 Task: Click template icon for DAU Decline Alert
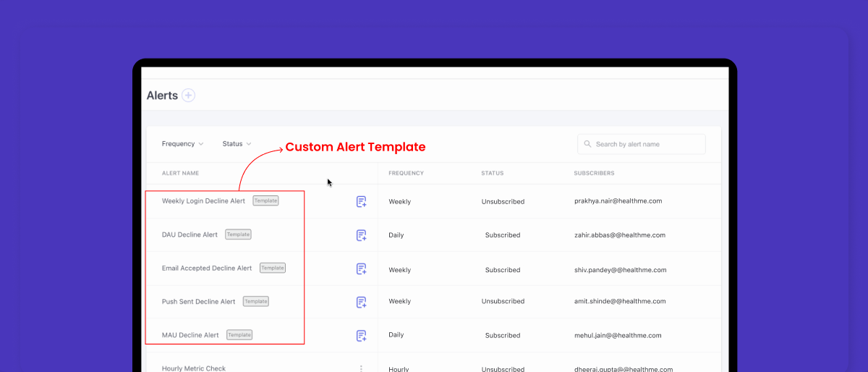click(x=362, y=235)
